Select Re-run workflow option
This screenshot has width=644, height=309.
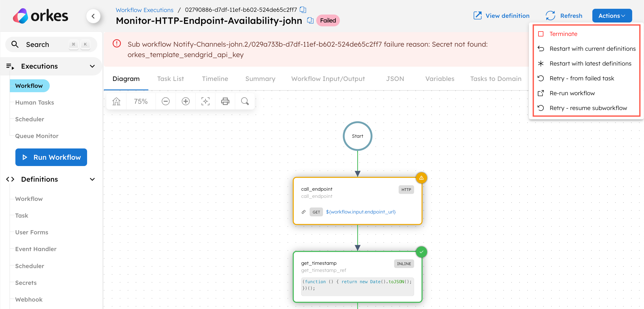(x=587, y=93)
